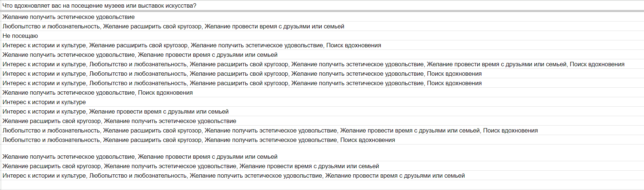This screenshot has width=644, height=190.
Task: Select the first row 'Желание получить эстетическое удовольствие'
Action: tap(322, 17)
